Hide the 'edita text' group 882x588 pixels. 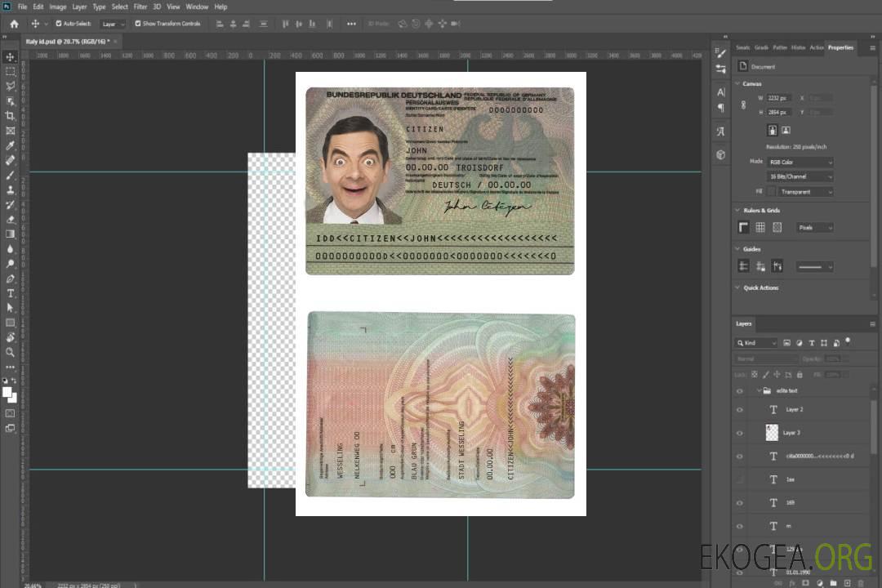740,390
